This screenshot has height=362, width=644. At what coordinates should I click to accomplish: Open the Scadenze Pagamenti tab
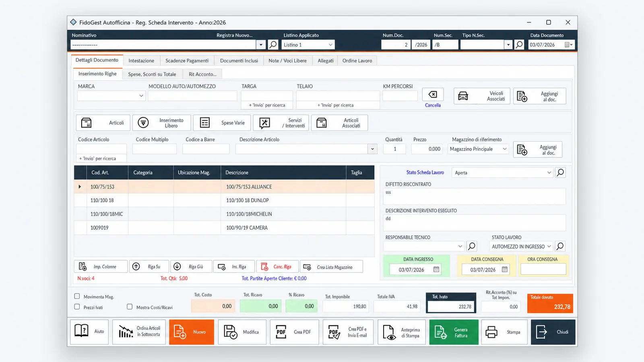(x=187, y=61)
